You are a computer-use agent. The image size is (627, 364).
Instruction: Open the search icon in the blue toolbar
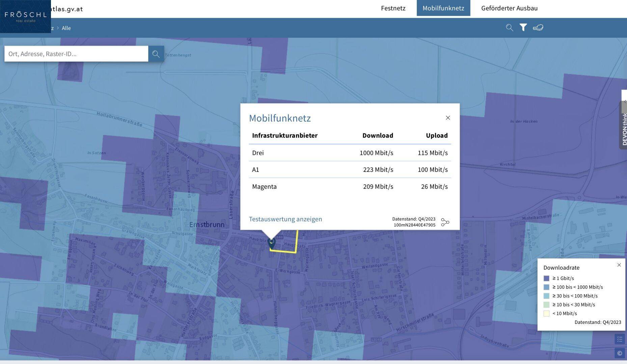click(509, 28)
